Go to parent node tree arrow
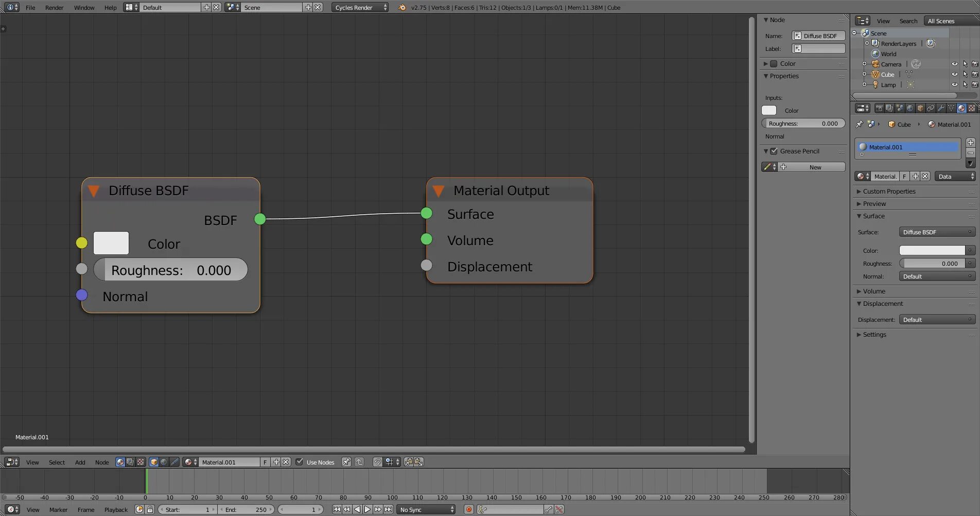Screen dimensions: 980x516 click(359, 462)
